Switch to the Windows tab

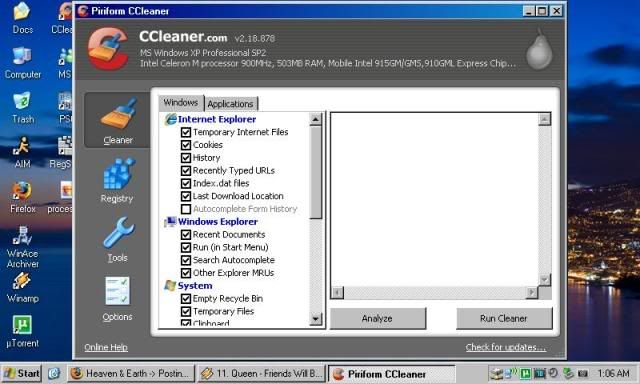click(x=181, y=103)
